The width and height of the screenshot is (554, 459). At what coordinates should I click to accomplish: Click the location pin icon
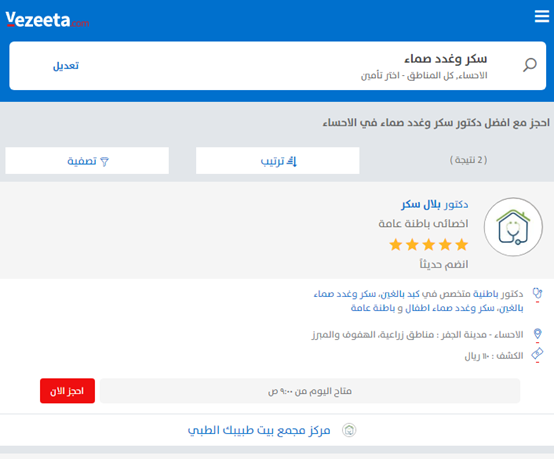[x=537, y=334]
